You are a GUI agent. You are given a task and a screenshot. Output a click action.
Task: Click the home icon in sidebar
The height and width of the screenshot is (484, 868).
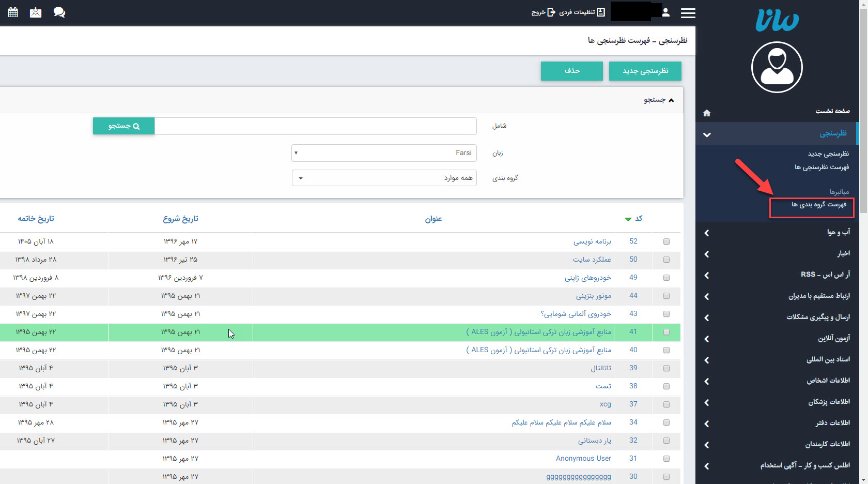click(x=707, y=113)
